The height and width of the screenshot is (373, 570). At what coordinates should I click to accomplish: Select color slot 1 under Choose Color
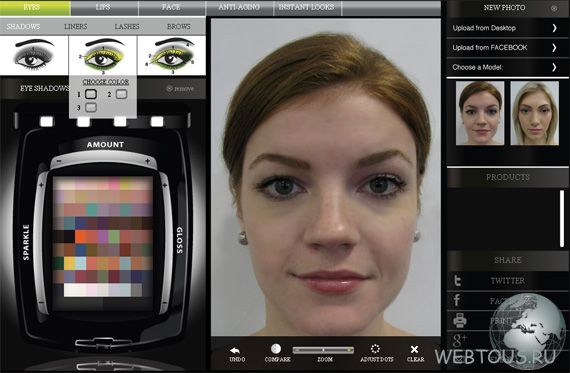91,94
